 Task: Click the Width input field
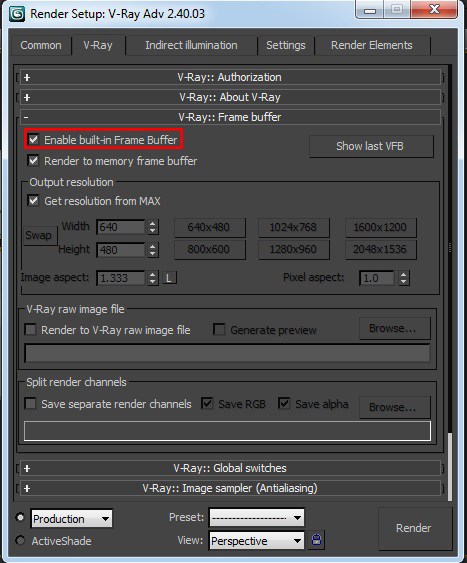point(121,227)
